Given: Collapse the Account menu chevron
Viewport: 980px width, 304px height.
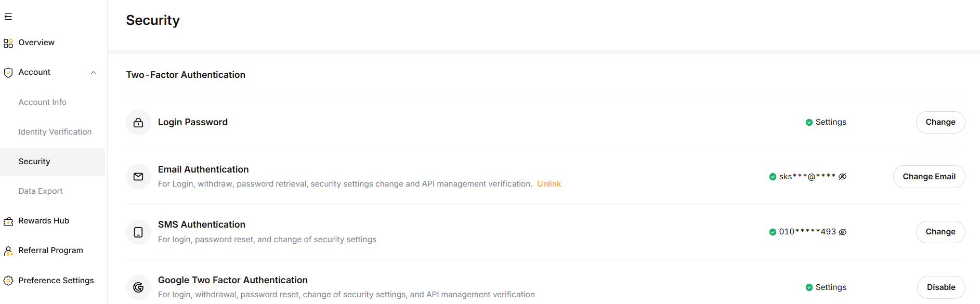Looking at the screenshot, I should [94, 73].
